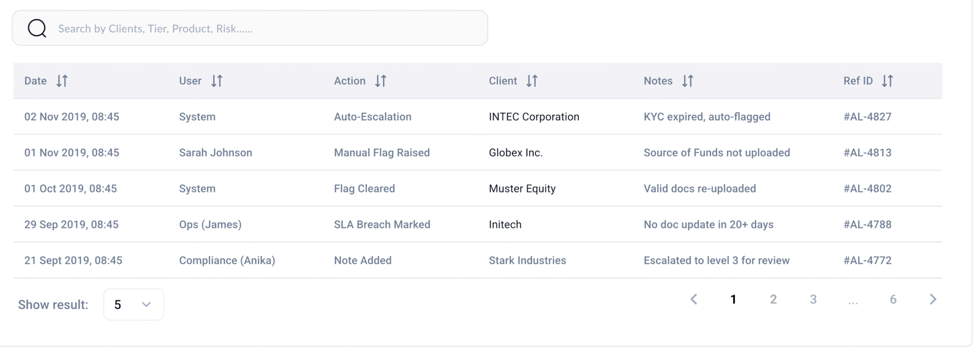Select current page 1 in pagination
The height and width of the screenshot is (353, 980).
tap(733, 299)
